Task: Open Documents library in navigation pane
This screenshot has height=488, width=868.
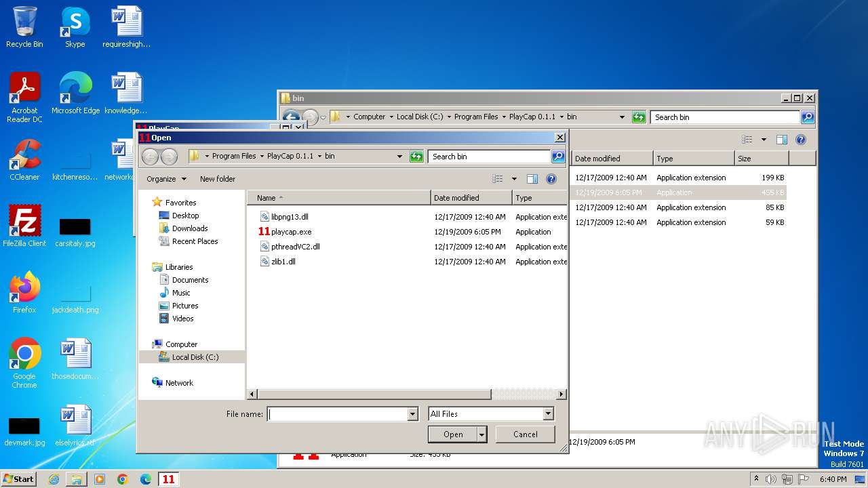Action: (x=190, y=280)
